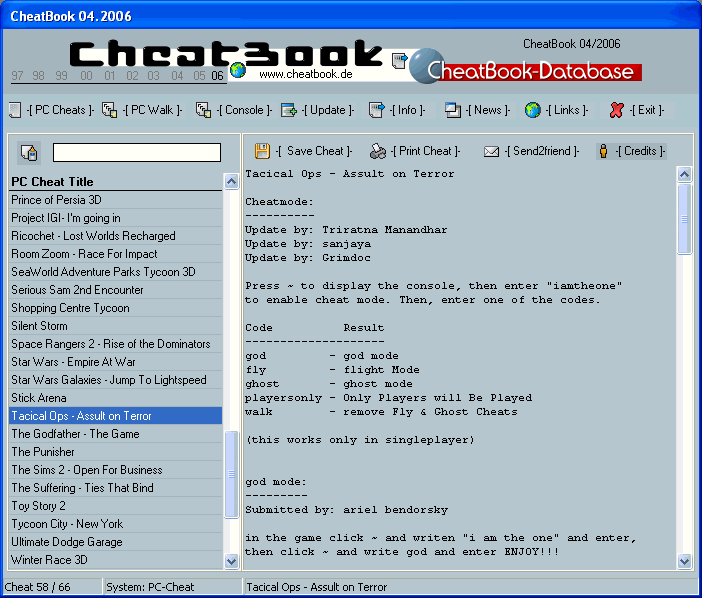Open PC Cheats notebook icon

[15, 110]
